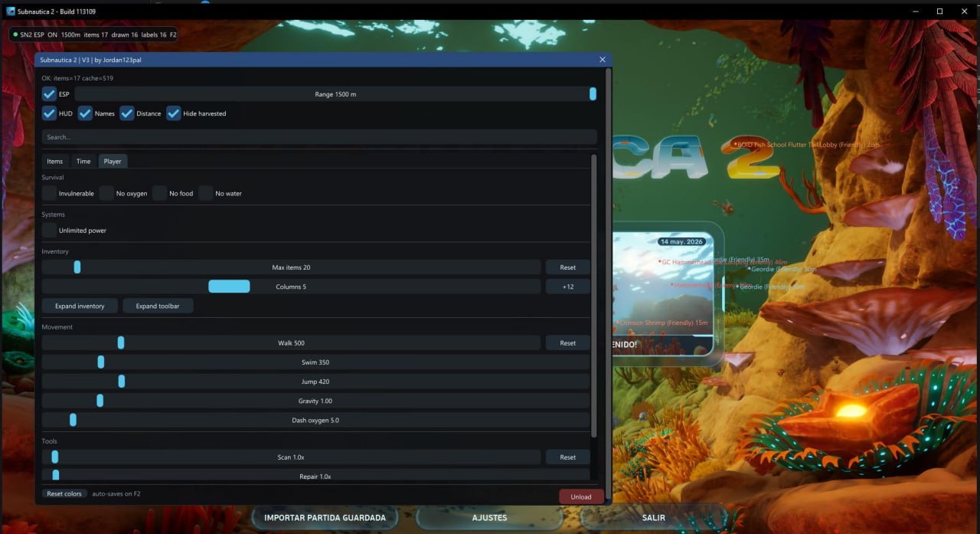Open the Time tab
The width and height of the screenshot is (980, 534).
click(83, 161)
